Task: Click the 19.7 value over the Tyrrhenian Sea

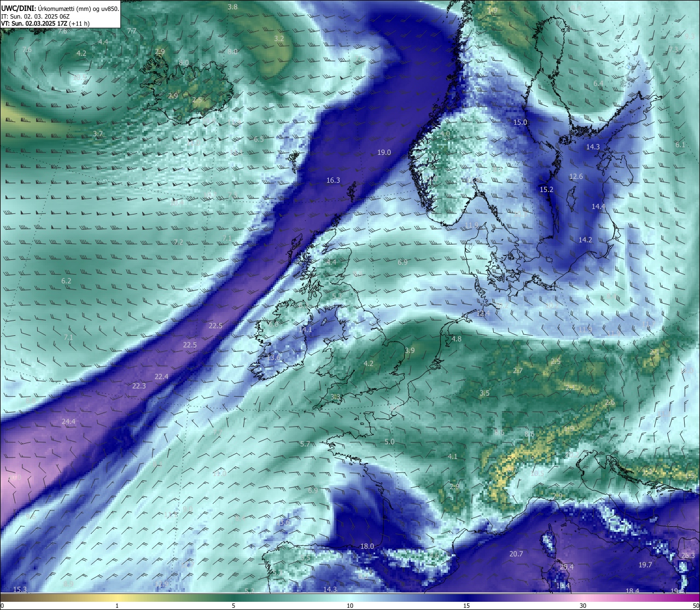Action: pyautogui.click(x=645, y=565)
